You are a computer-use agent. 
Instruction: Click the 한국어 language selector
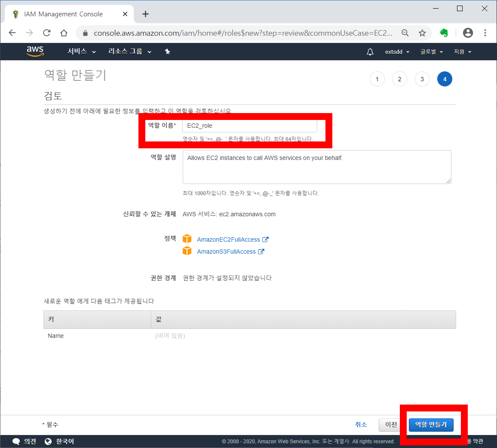tap(65, 442)
